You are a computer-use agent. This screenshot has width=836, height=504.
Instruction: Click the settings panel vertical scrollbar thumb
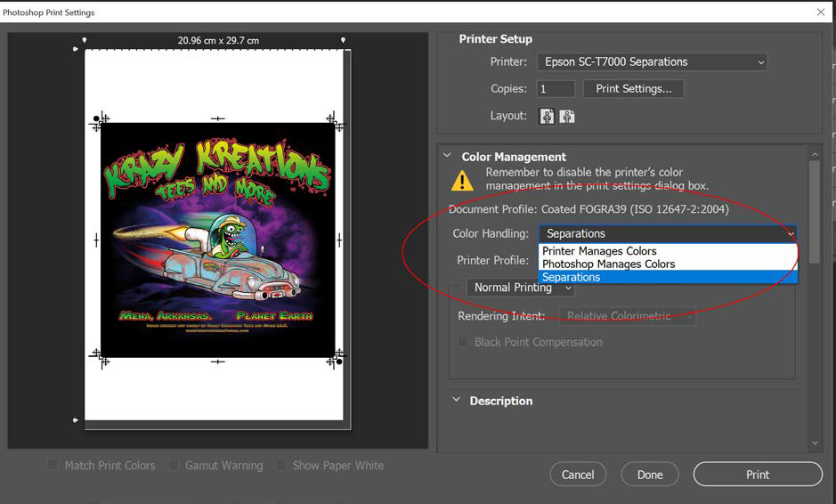[x=814, y=212]
